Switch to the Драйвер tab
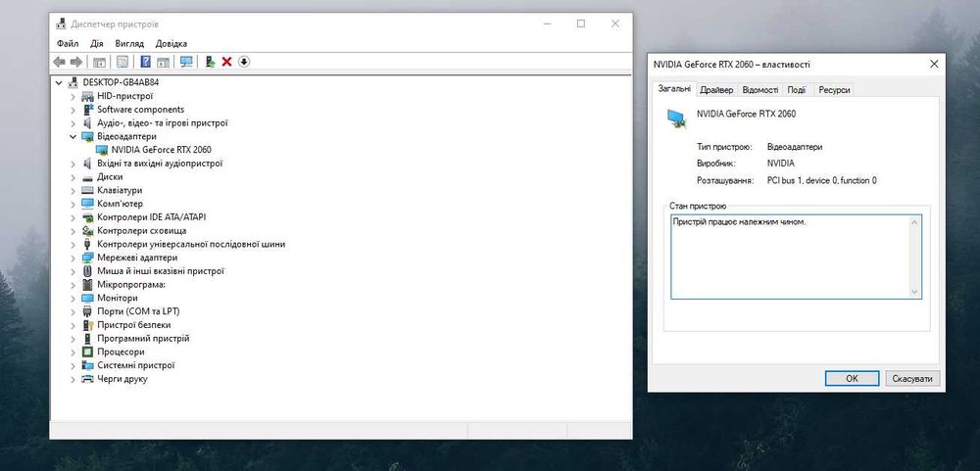 (716, 90)
